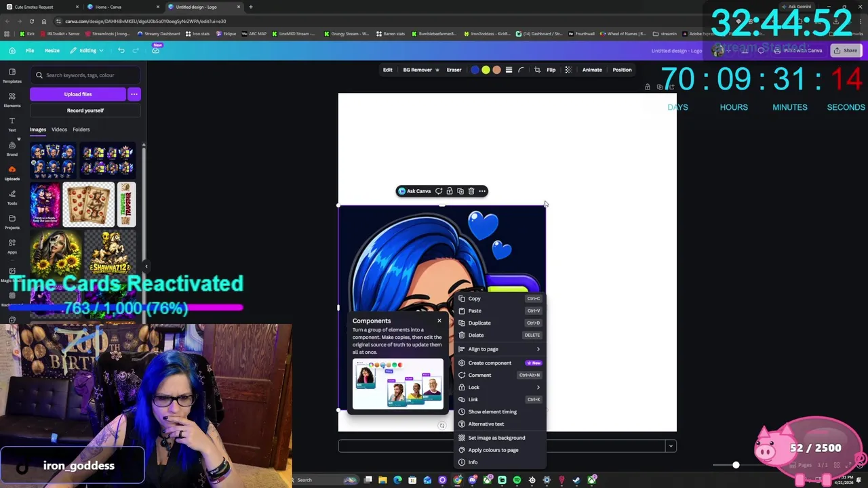Choose Delete in context menu
The height and width of the screenshot is (488, 868).
[500, 335]
